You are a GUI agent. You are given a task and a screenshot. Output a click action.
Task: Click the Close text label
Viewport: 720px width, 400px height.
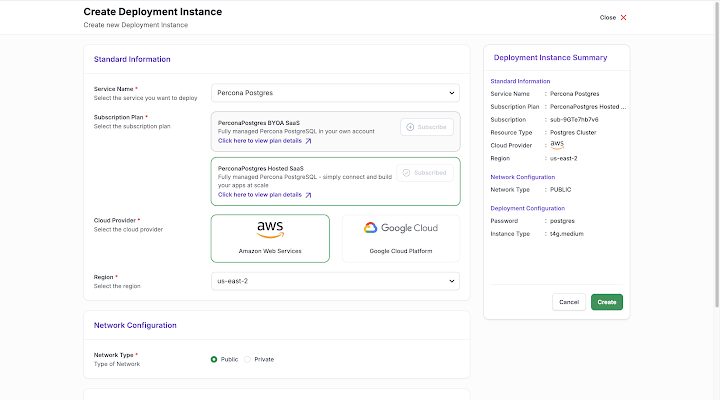(608, 17)
